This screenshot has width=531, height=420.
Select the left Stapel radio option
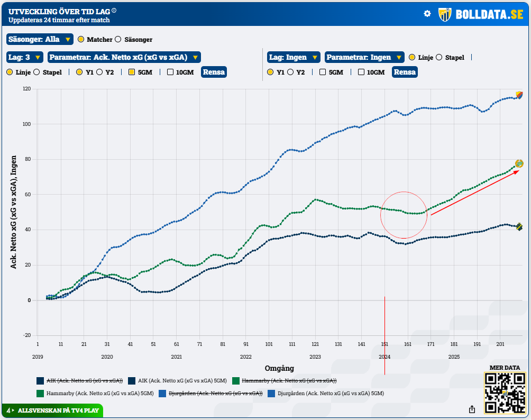(x=36, y=72)
